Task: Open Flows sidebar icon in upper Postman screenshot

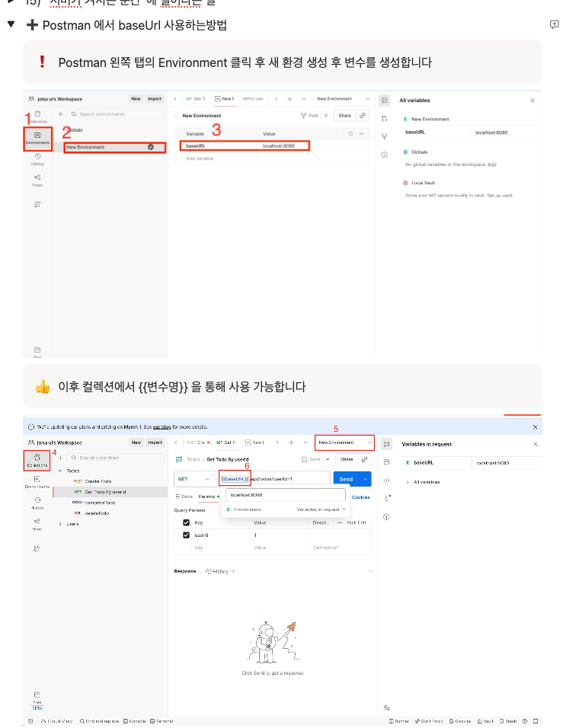Action: click(x=37, y=180)
